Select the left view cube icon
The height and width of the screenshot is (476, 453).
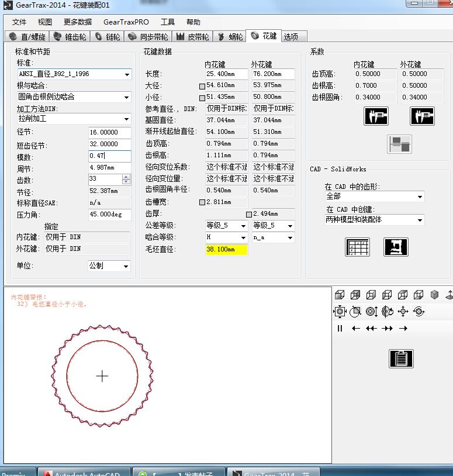tap(387, 295)
